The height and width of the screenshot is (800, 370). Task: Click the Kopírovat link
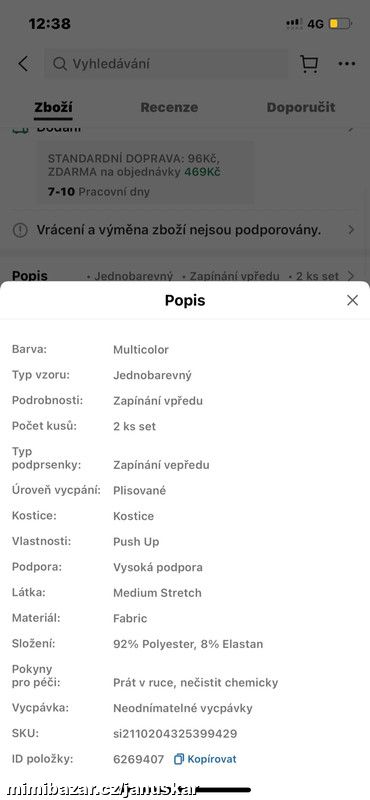212,759
